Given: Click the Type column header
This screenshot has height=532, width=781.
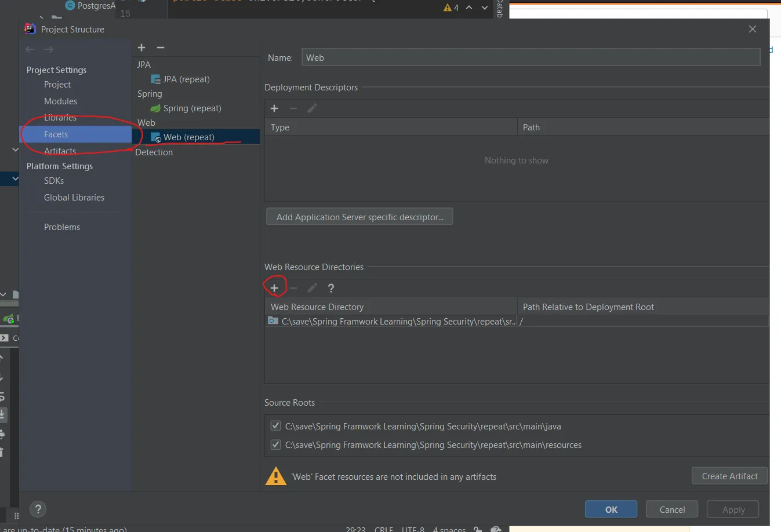Looking at the screenshot, I should tap(391, 127).
